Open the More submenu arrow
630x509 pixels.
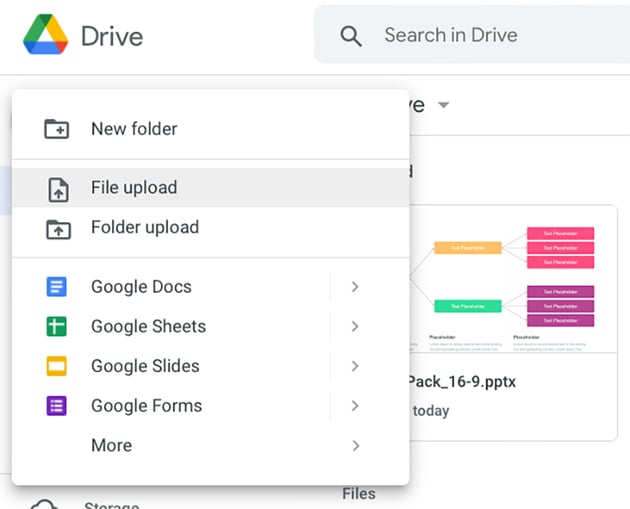(x=355, y=446)
